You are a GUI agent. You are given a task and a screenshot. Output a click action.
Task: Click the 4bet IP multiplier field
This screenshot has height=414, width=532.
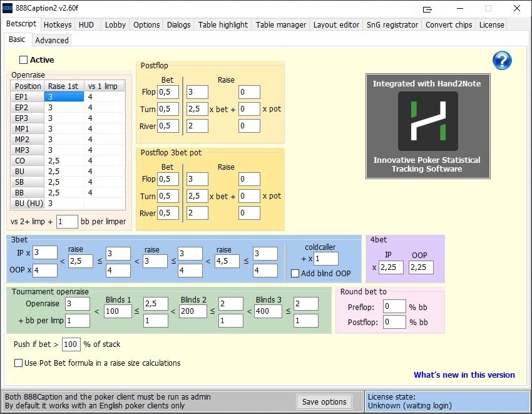[x=391, y=267]
